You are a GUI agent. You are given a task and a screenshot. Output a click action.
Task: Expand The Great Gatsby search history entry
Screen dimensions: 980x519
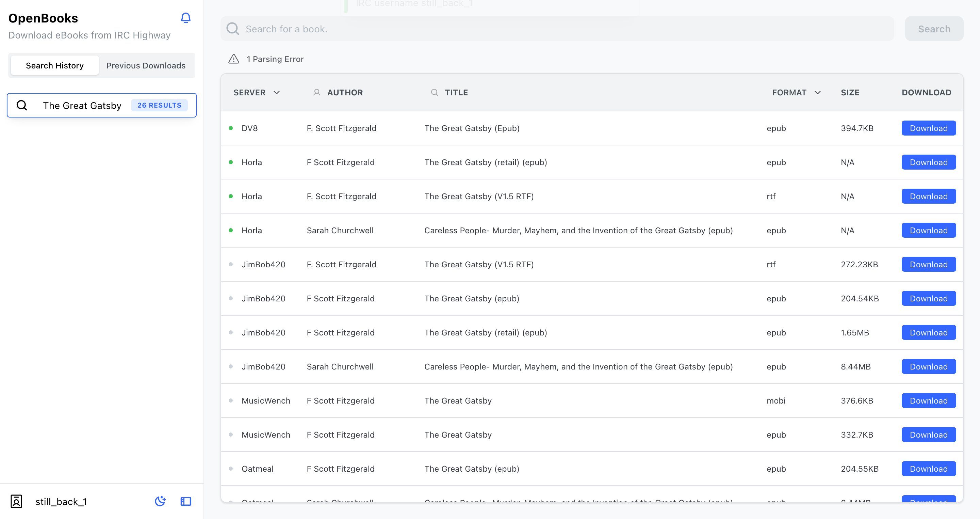coord(82,105)
